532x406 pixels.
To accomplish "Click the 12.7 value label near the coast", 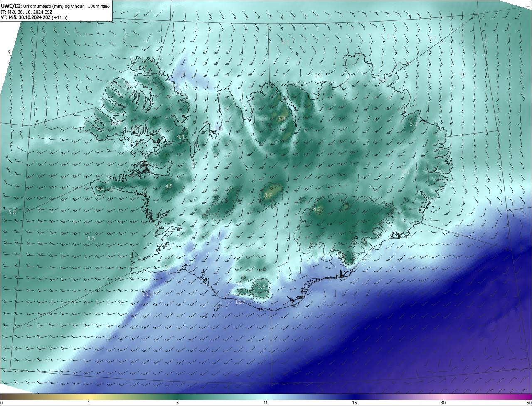I will point(240,302).
